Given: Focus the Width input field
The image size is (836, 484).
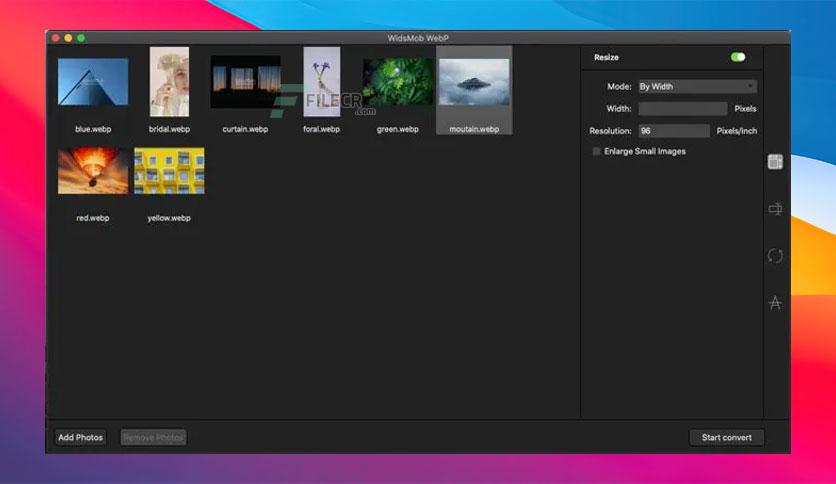Looking at the screenshot, I should coord(682,109).
